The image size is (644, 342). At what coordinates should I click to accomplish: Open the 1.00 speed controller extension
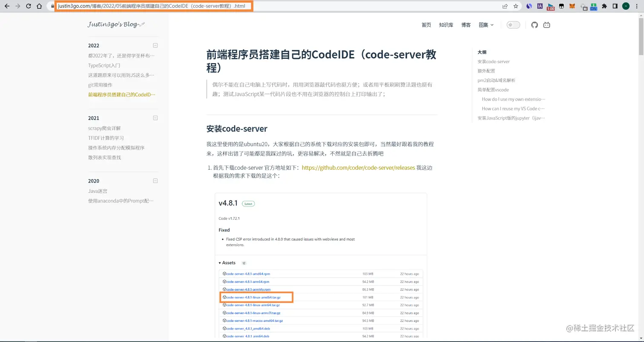coord(551,6)
